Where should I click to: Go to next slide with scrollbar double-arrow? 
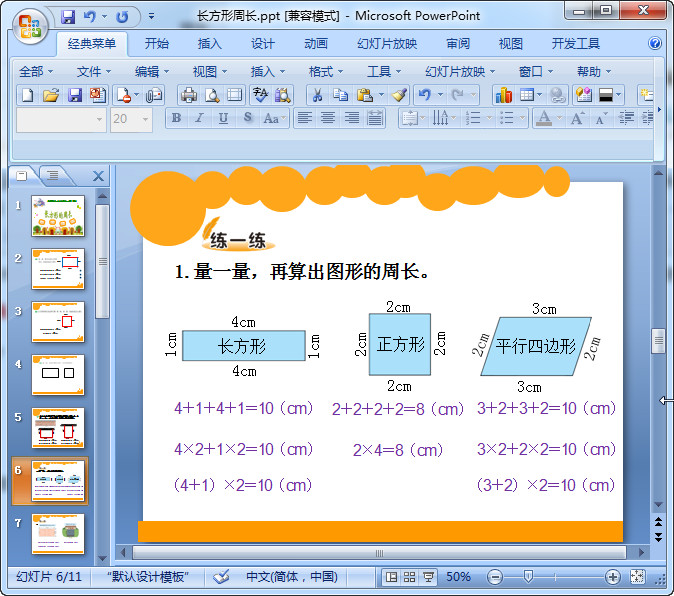click(x=658, y=537)
